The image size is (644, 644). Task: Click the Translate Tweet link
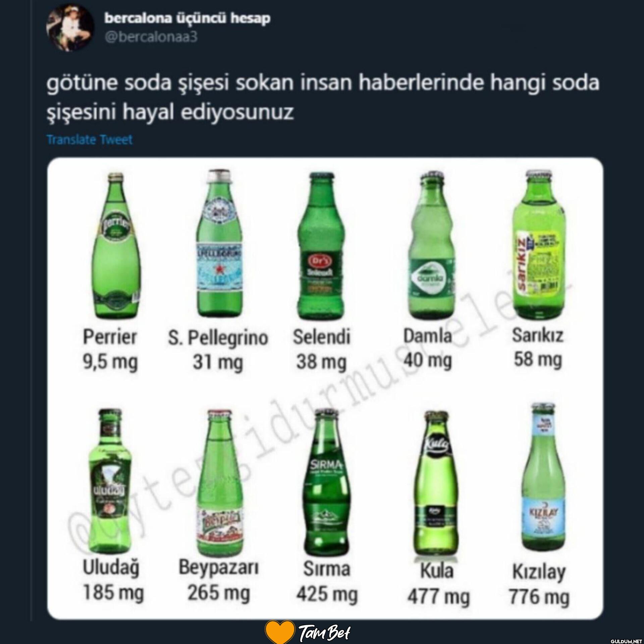(90, 140)
